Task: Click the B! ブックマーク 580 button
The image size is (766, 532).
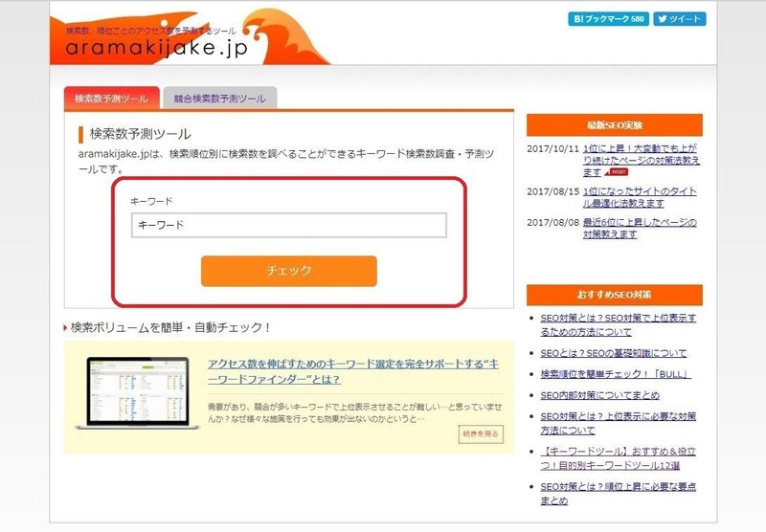Action: pos(608,19)
